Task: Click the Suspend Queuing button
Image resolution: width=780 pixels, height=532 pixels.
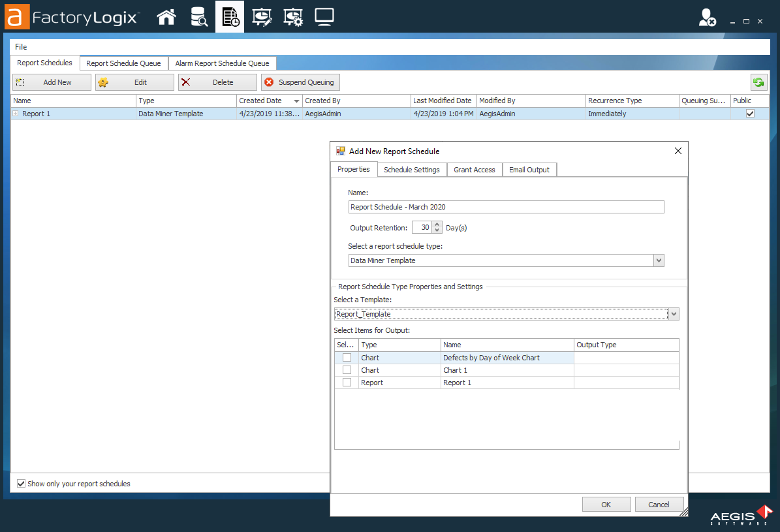Action: (x=300, y=82)
